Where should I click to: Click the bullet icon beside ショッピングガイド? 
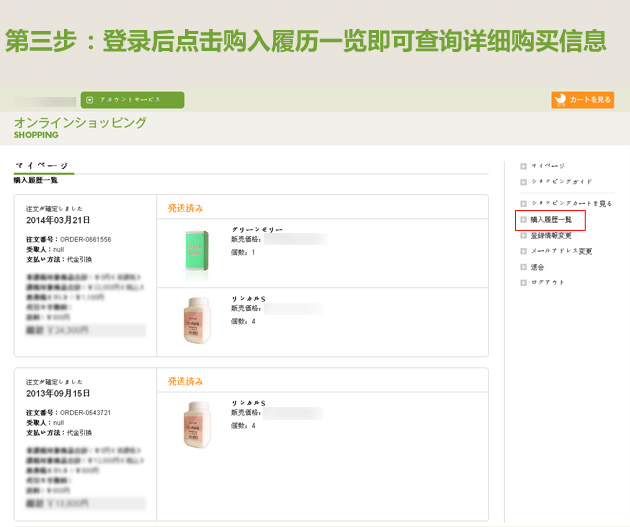click(523, 182)
